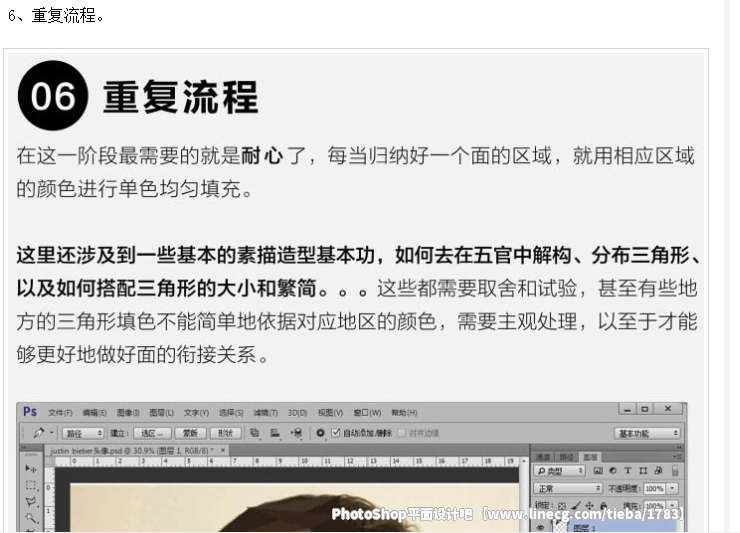Switch to the 图层 layers tab
This screenshot has height=533, width=740.
pyautogui.click(x=590, y=457)
